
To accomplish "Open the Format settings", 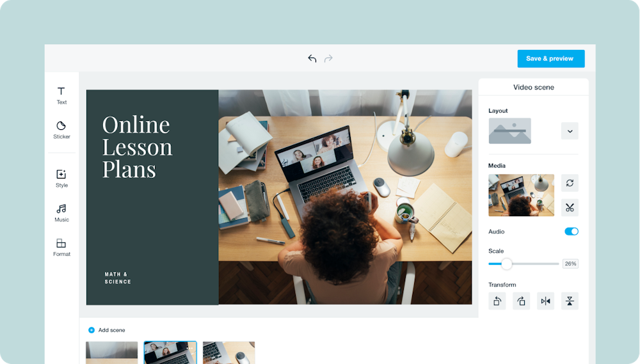I will click(x=61, y=248).
